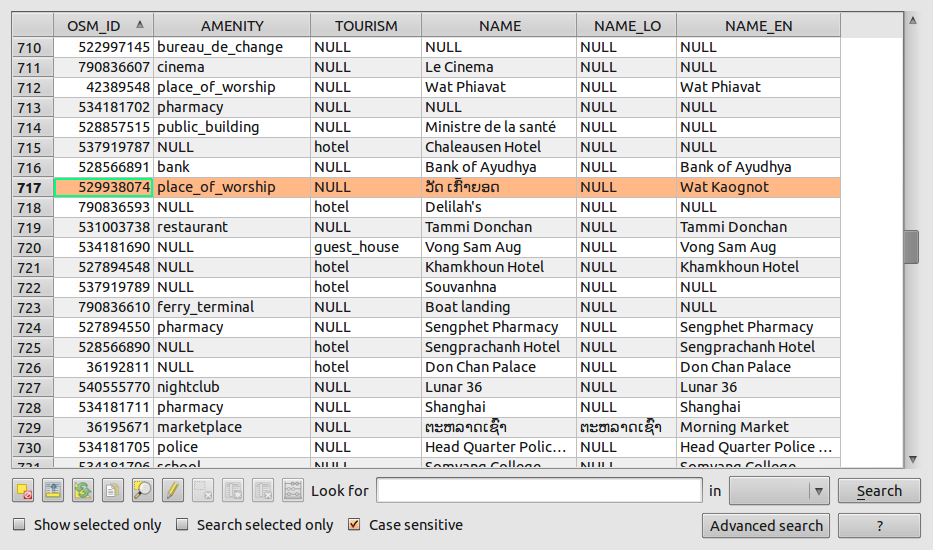
Task: Click the bank amenity cell
Action: coord(232,167)
